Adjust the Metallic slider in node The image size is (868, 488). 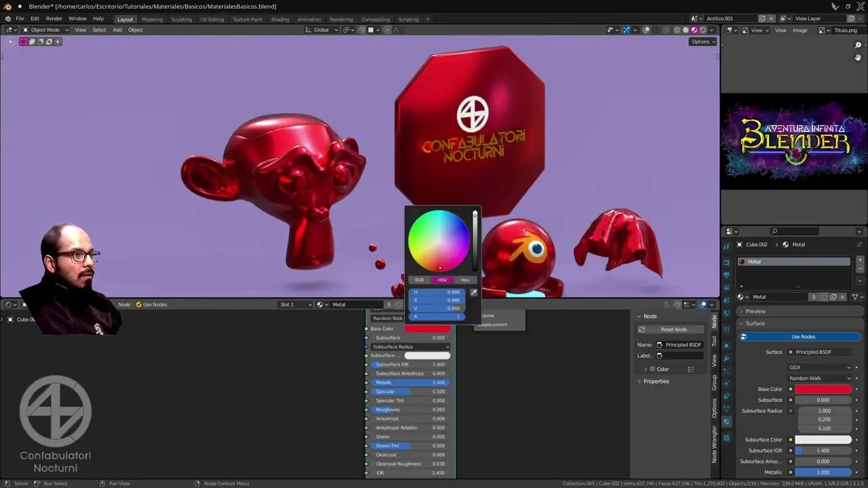click(x=410, y=382)
